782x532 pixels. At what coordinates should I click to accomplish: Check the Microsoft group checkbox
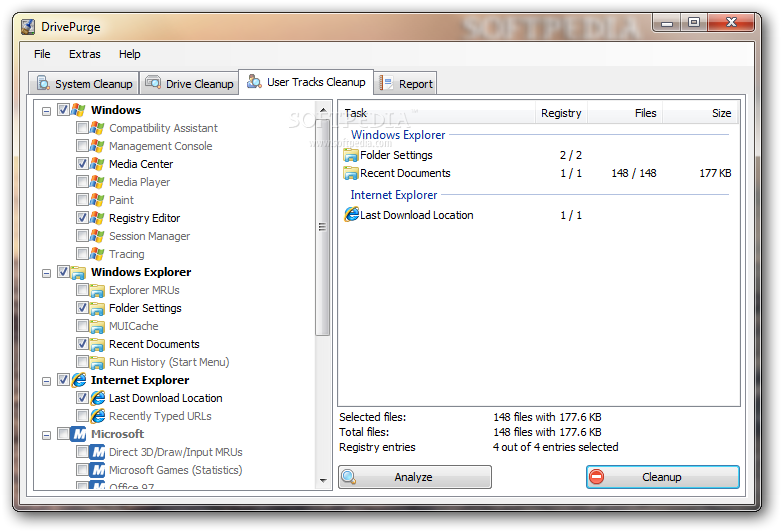pos(63,433)
